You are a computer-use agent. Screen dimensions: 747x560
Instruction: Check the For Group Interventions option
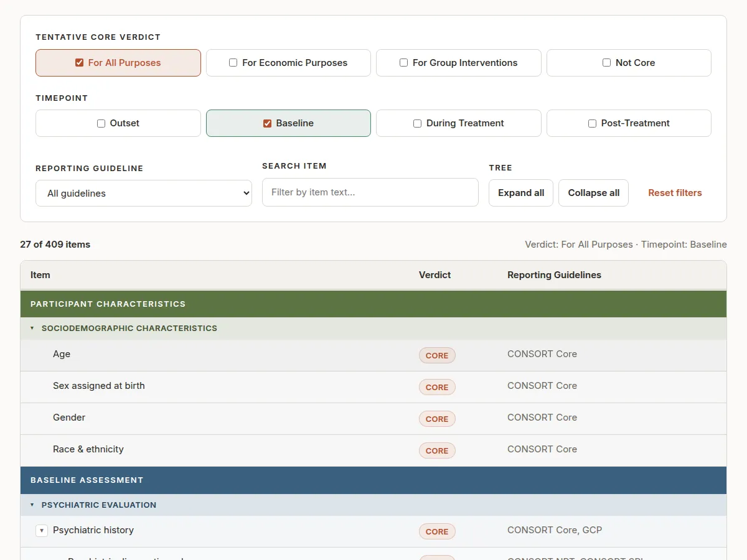[x=403, y=63]
